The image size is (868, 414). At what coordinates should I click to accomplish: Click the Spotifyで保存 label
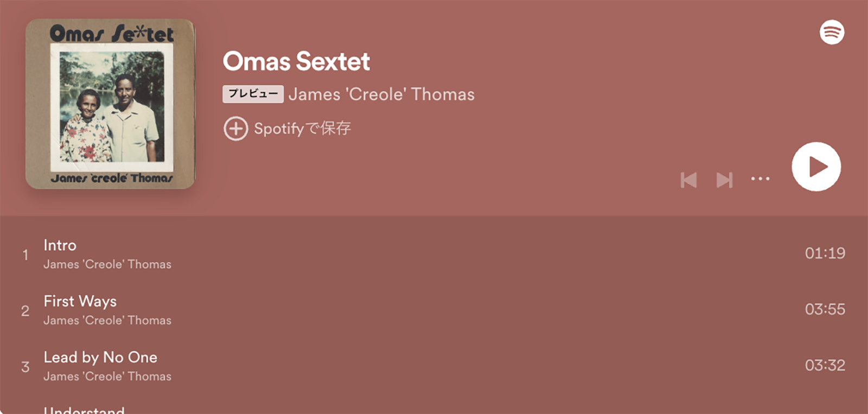click(302, 129)
